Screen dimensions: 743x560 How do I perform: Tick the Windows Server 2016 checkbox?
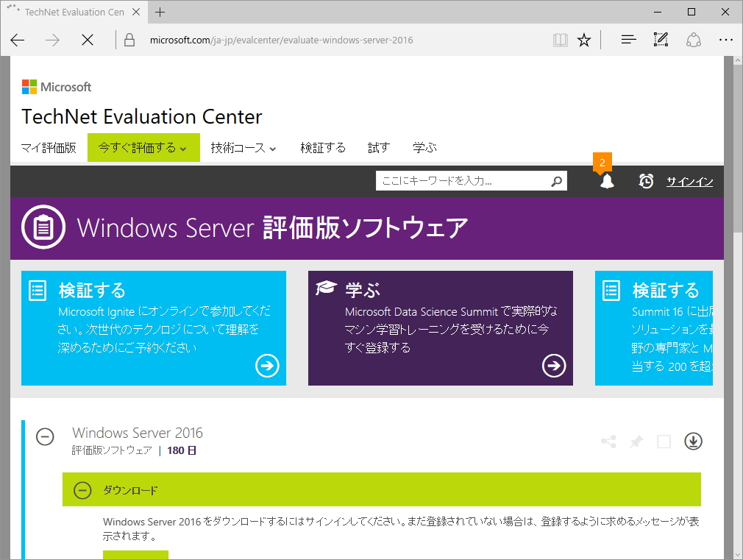[664, 442]
